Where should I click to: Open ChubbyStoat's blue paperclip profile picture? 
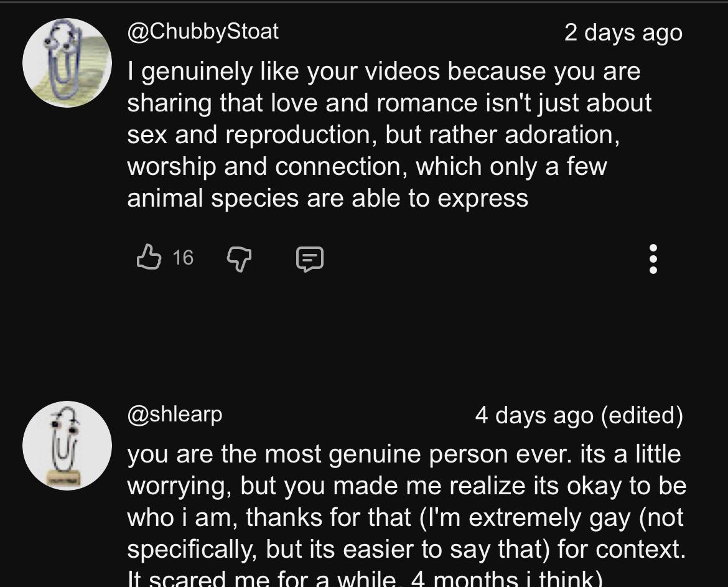[67, 63]
